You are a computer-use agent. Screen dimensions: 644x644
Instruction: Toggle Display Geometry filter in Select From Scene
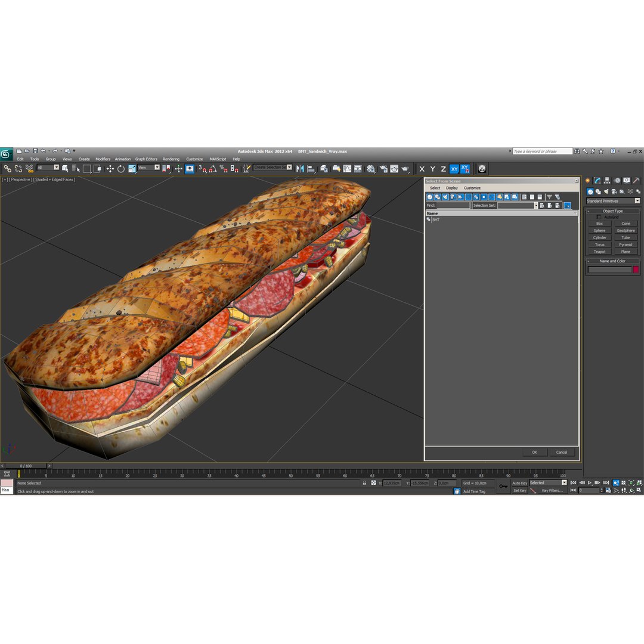(x=429, y=197)
